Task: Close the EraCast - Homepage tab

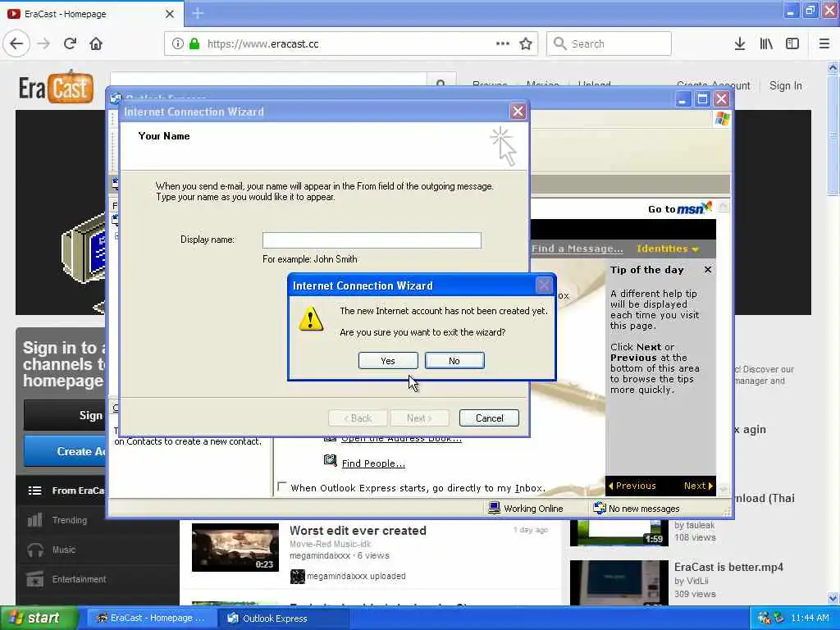Action: 170,14
